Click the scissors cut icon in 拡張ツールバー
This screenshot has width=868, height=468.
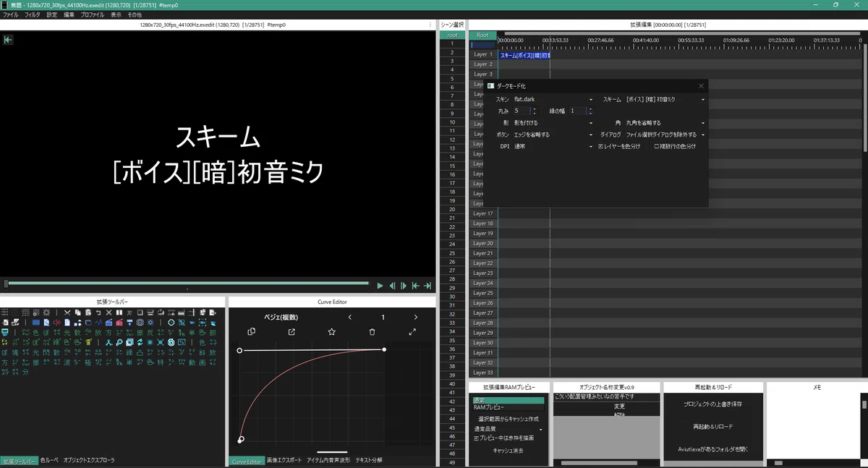pyautogui.click(x=67, y=312)
